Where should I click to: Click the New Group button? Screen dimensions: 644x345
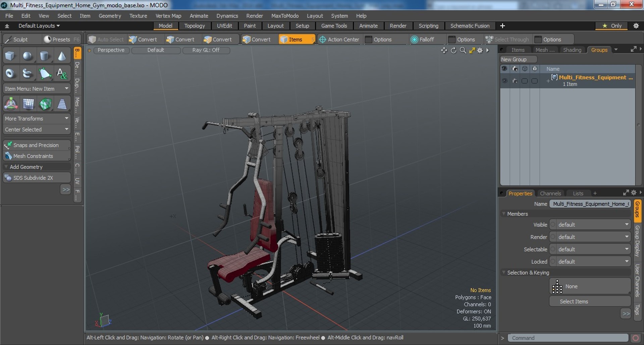519,59
